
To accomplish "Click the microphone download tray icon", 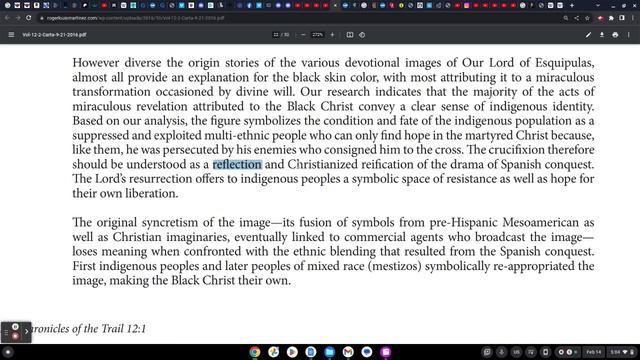I will pos(502,352).
